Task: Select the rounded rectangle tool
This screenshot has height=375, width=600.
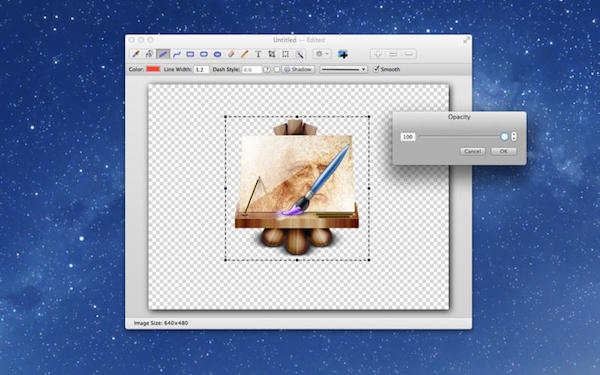Action: (204, 54)
